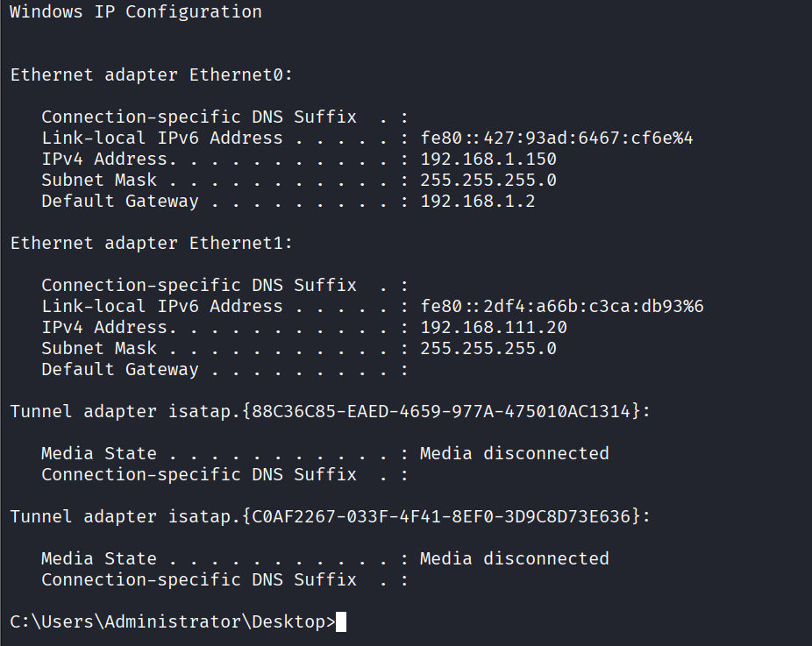The width and height of the screenshot is (812, 646).
Task: Click Ethernet1's subnet mask value 255.255.255.0
Action: [x=488, y=348]
